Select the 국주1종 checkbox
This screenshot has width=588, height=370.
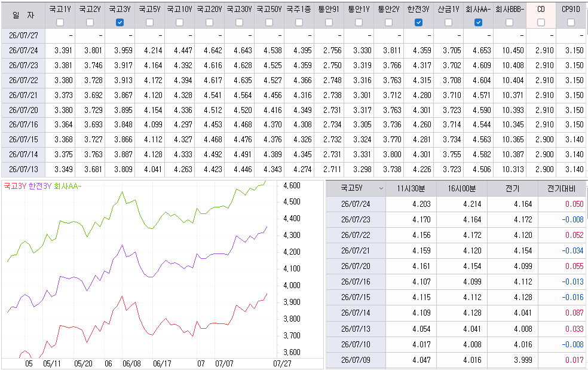tap(299, 23)
